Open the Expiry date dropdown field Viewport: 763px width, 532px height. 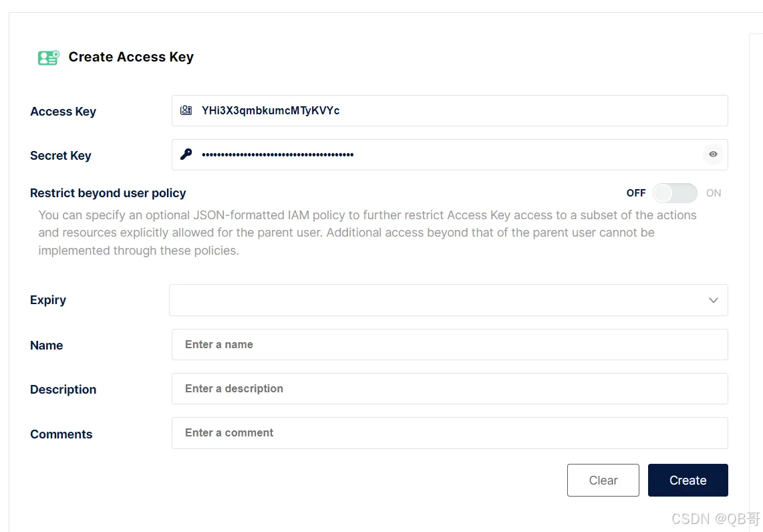coord(434,300)
